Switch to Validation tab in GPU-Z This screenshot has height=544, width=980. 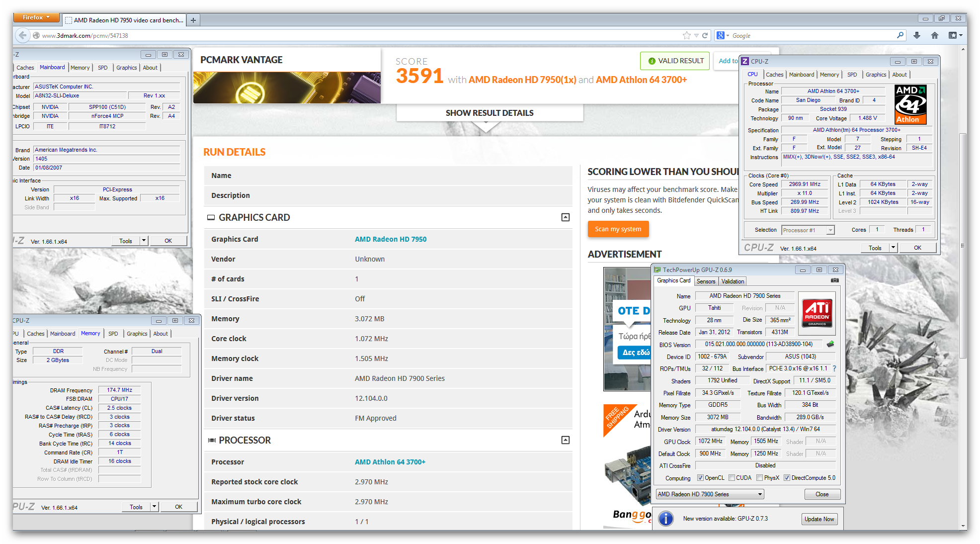click(x=733, y=281)
